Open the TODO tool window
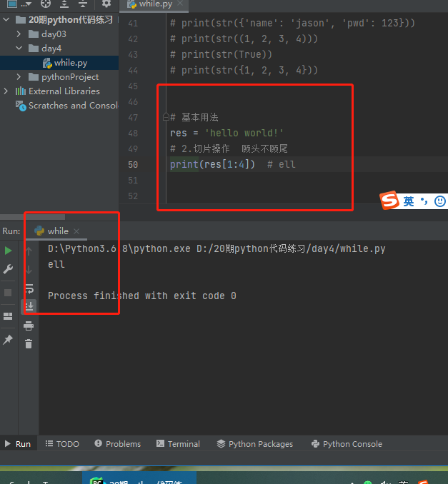This screenshot has height=484, width=448. tap(62, 444)
